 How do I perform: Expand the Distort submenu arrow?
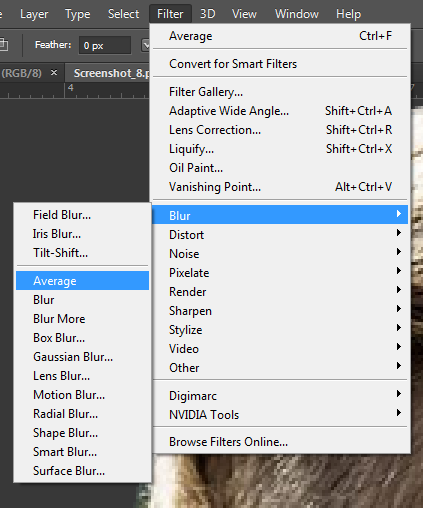click(x=399, y=233)
